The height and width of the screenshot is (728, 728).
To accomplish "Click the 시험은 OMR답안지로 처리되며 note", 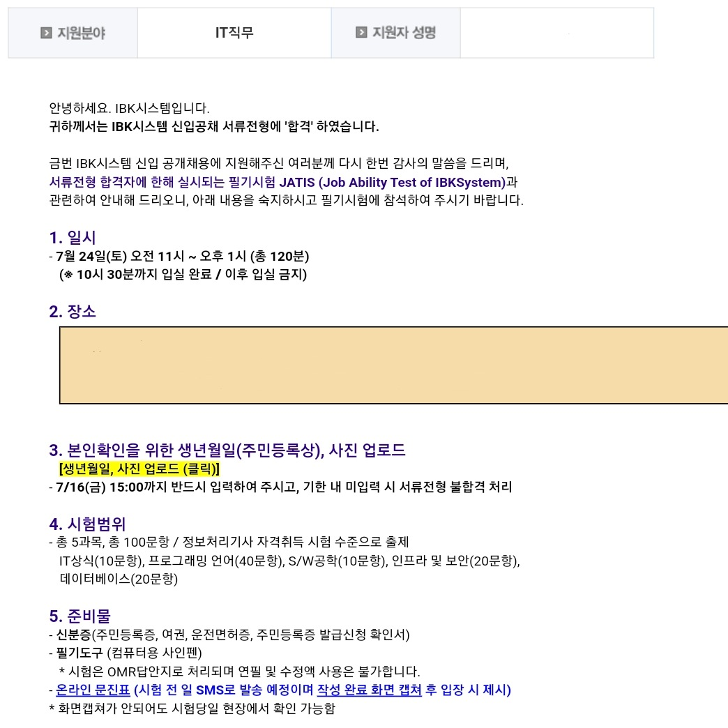I will tap(240, 672).
